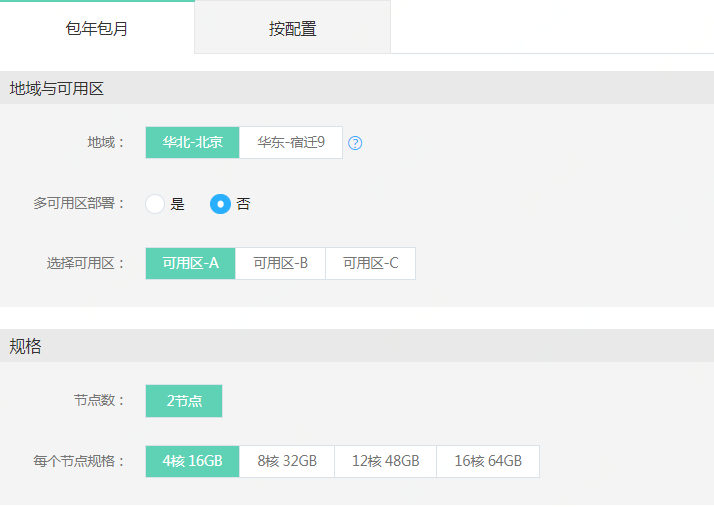Select availability zone 可用区-B

(x=280, y=263)
